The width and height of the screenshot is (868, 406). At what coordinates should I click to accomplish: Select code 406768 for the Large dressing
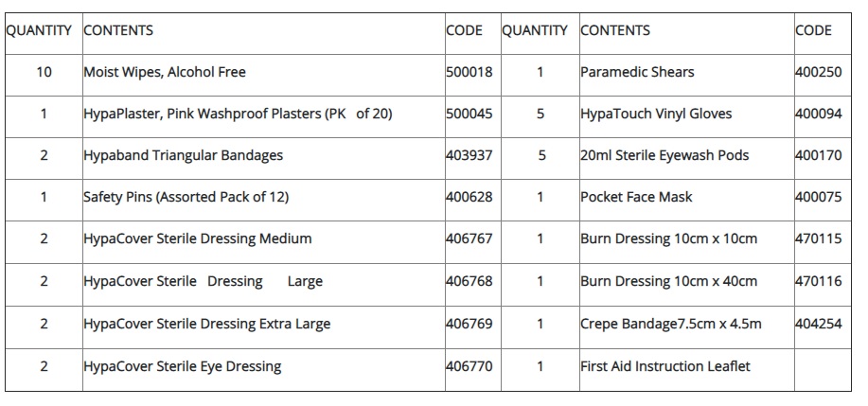[x=469, y=281]
